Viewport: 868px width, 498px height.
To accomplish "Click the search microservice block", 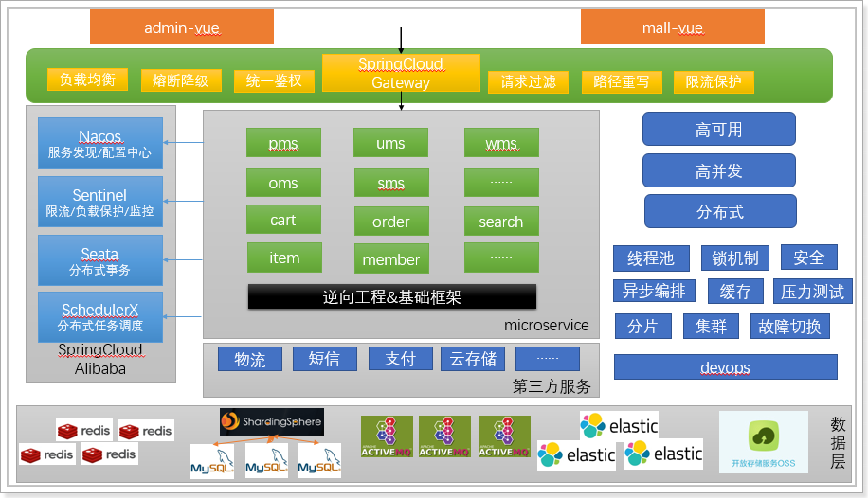I will tap(501, 222).
